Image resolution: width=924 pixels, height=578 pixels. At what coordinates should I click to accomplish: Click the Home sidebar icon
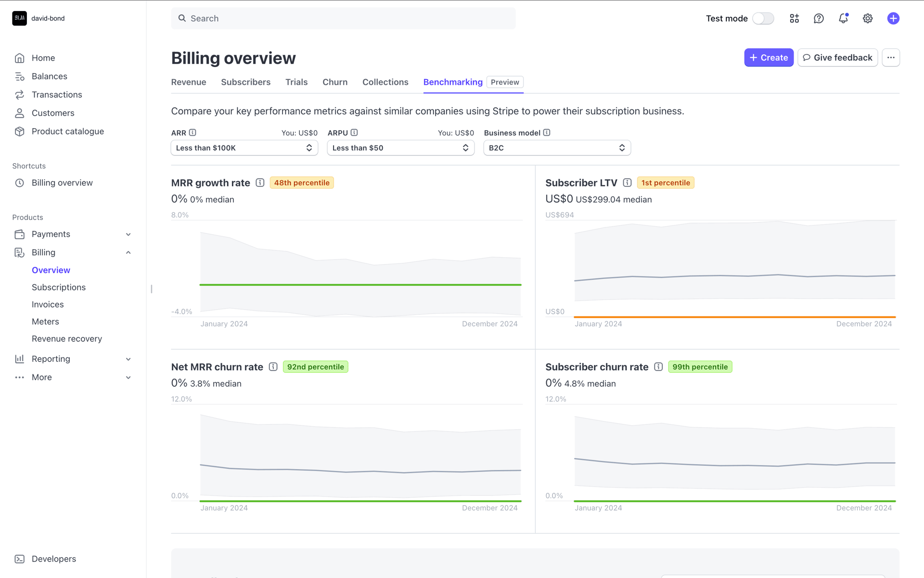click(19, 58)
